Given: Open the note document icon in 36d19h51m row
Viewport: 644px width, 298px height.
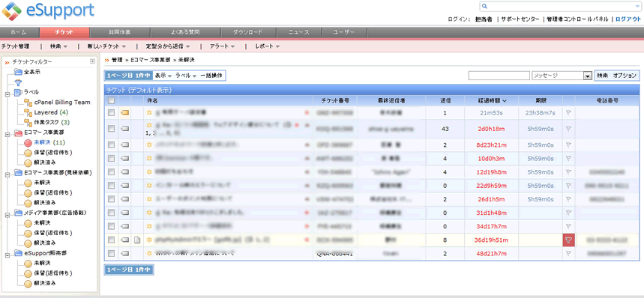Looking at the screenshot, I should (138, 240).
